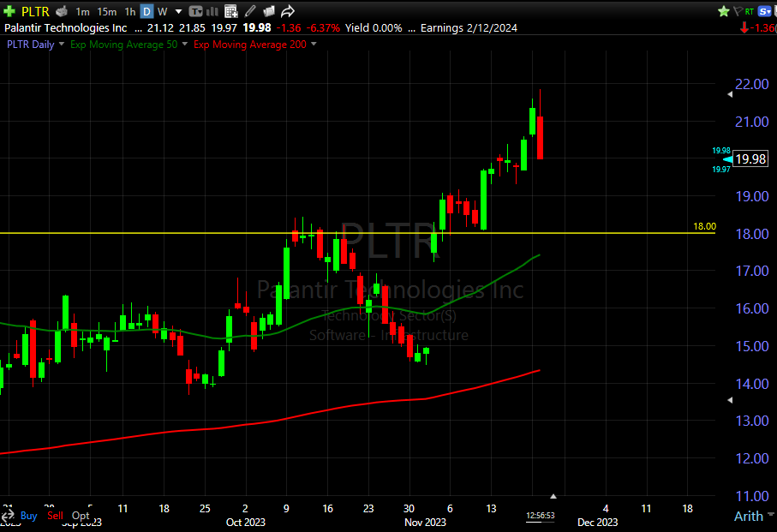
Task: Click the PLTR Daily plot label
Action: click(x=31, y=44)
